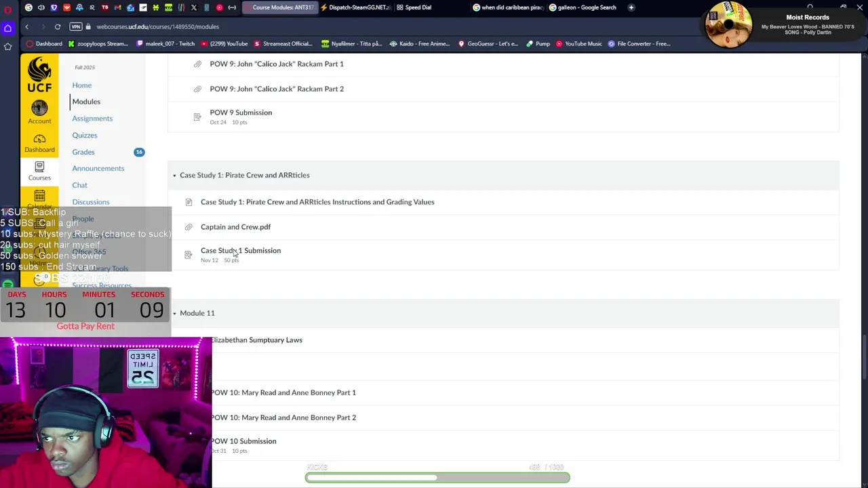
Task: Open Pump bookmark
Action: 538,43
